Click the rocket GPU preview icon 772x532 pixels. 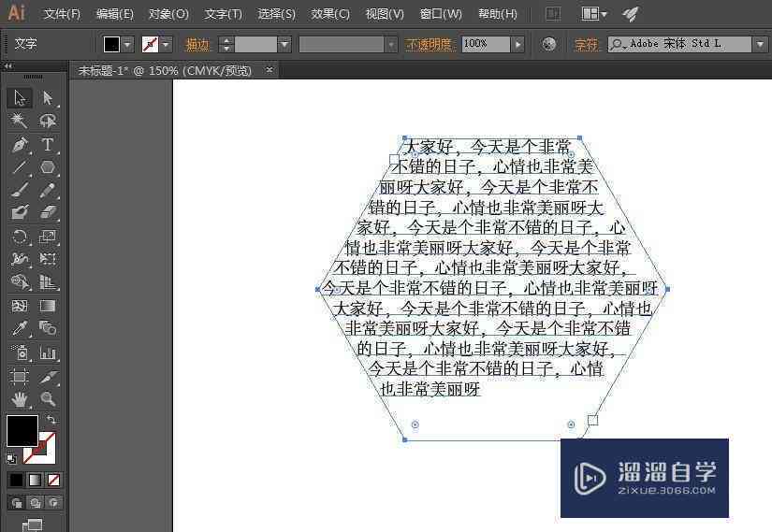click(x=630, y=14)
